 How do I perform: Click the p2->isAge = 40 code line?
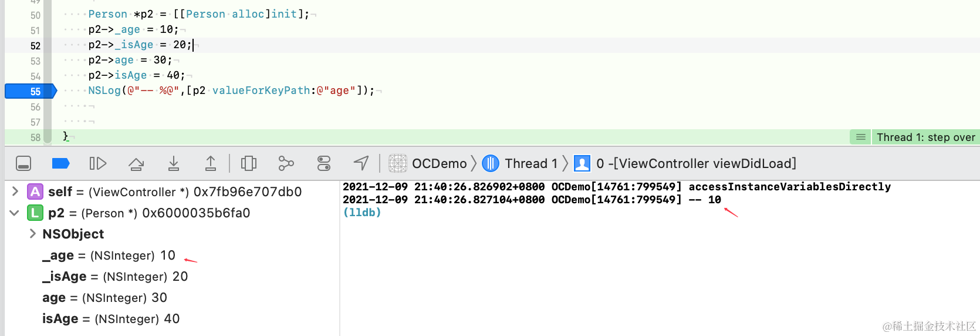[137, 75]
